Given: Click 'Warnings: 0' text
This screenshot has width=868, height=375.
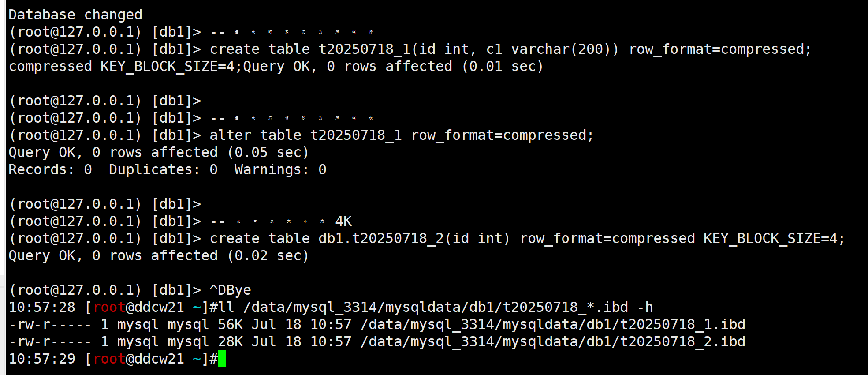Looking at the screenshot, I should click(x=280, y=169).
